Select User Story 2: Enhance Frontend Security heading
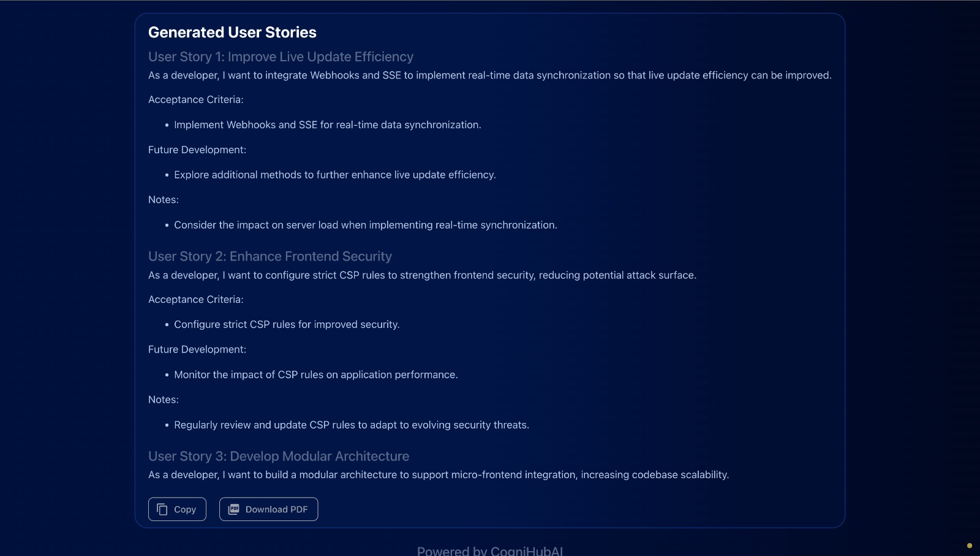 (269, 256)
